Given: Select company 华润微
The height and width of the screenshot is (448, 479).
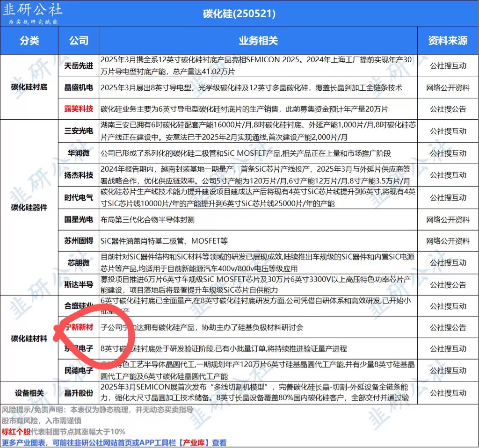Looking at the screenshot, I should (79, 153).
